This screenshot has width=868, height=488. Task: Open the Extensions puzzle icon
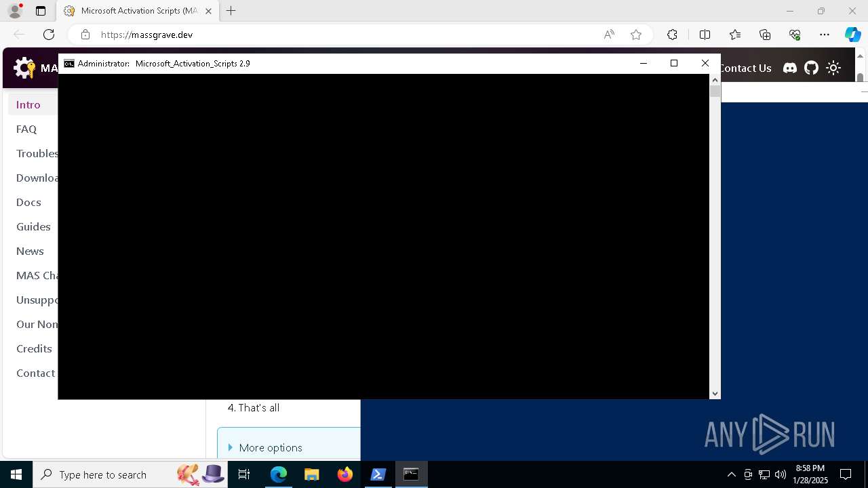[672, 35]
